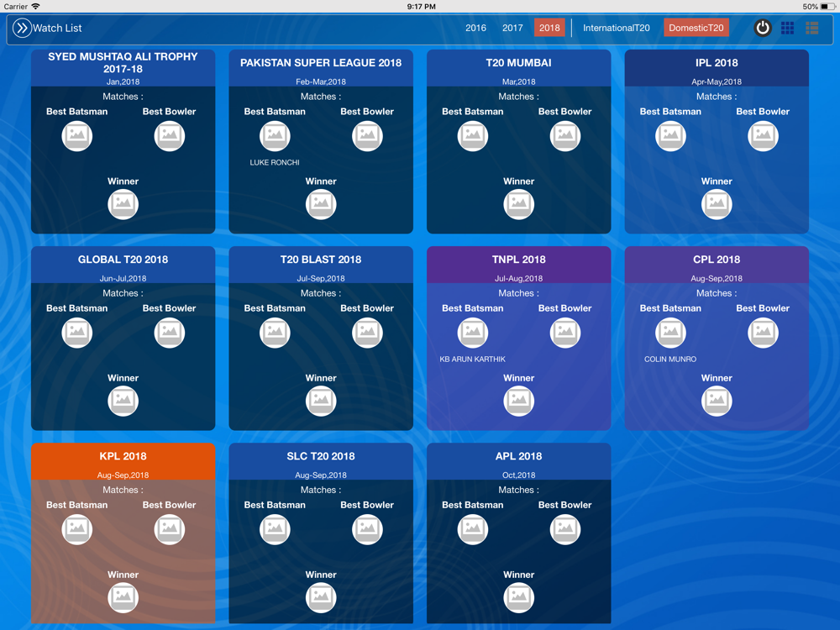Tap Best Batsman image in T20 Mumbai card
Screen dimensions: 840x630
[472, 135]
